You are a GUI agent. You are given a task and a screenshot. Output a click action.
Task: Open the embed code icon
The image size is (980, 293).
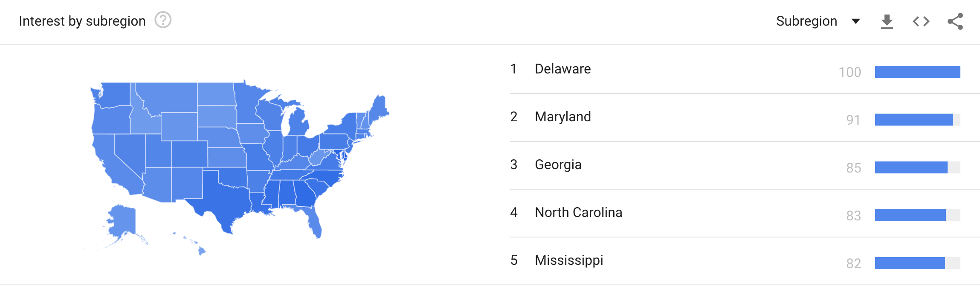coord(921,21)
